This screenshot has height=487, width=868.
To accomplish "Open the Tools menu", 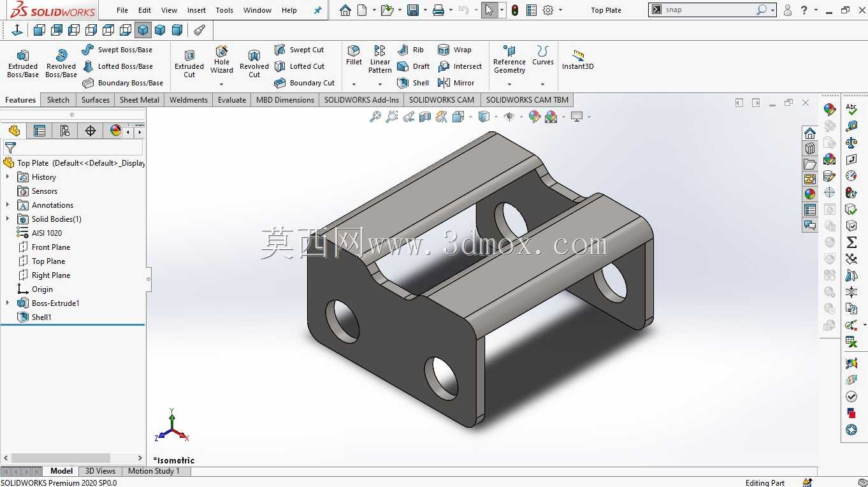I will [x=224, y=10].
